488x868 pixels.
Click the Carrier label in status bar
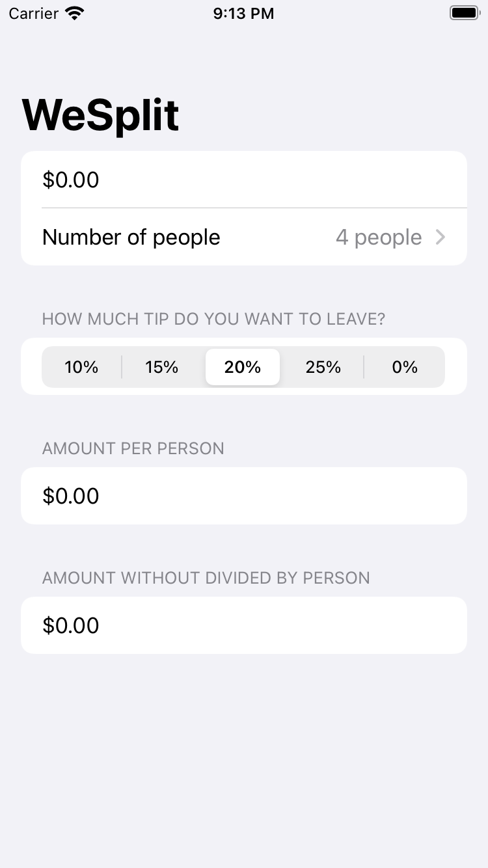click(34, 13)
